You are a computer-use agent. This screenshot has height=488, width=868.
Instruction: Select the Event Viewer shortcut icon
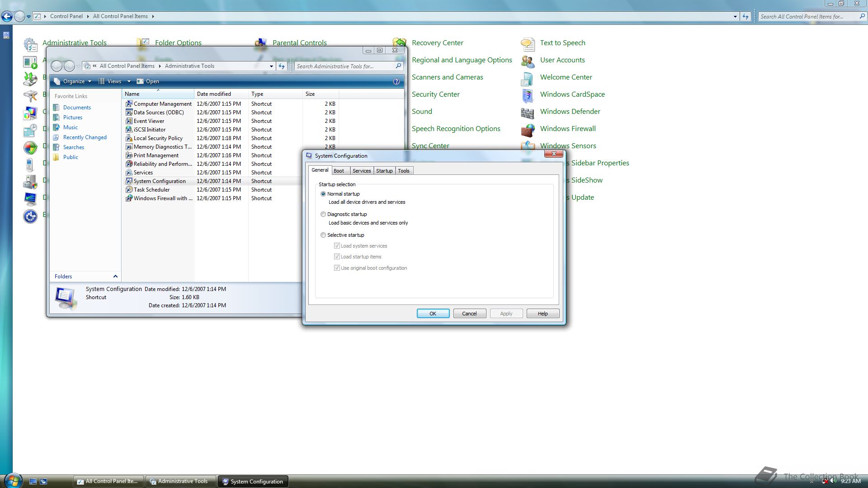[129, 121]
